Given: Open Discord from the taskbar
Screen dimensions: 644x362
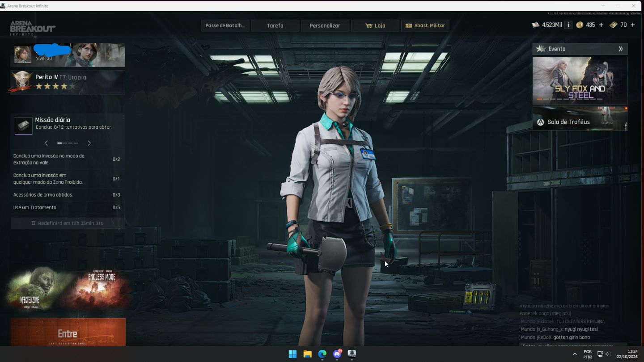Looking at the screenshot, I should point(337,354).
